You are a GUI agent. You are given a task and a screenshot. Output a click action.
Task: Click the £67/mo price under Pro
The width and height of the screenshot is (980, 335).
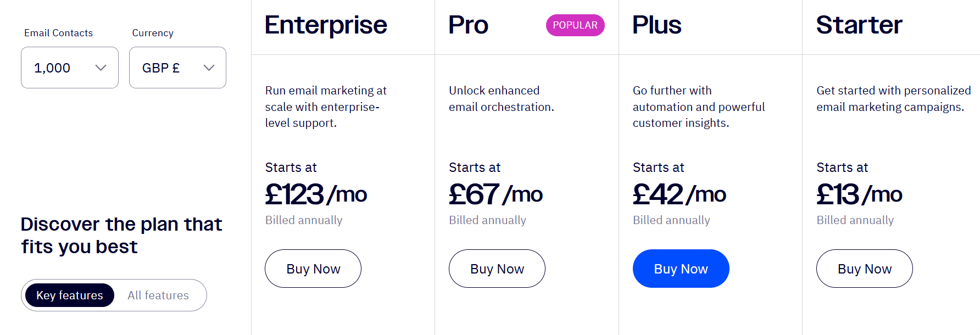point(495,193)
